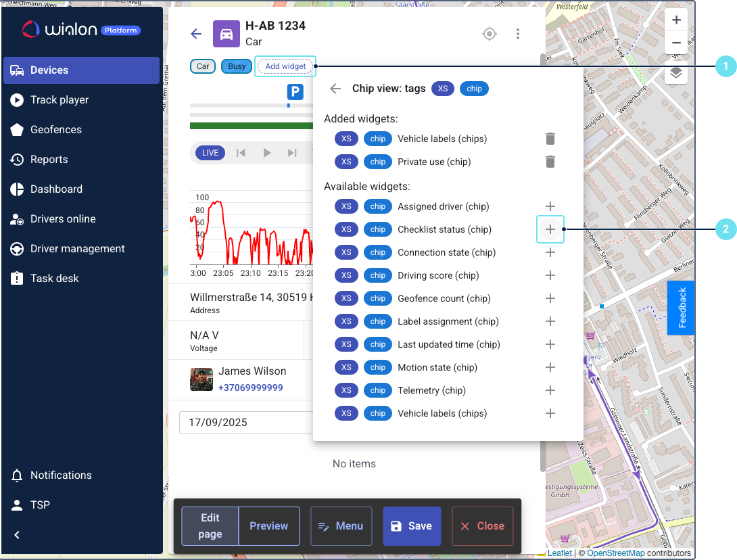Screen dimensions: 737x560
Task: Click XS tag in Chip view header
Action: coord(443,89)
